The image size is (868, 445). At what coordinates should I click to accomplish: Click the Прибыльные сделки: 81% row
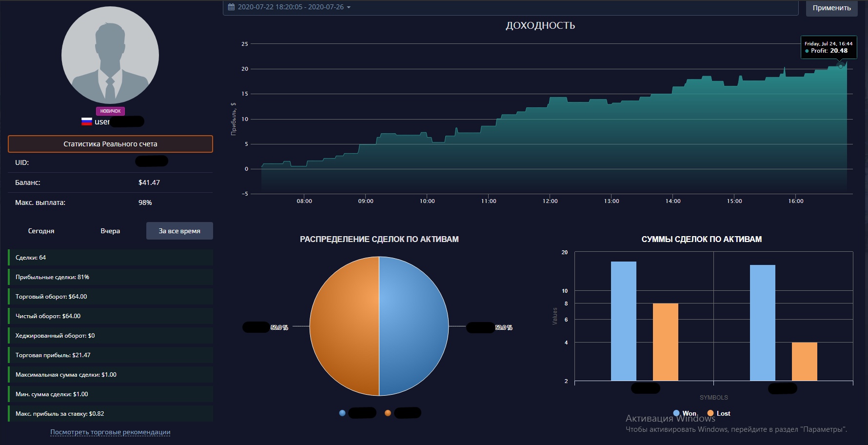click(x=111, y=277)
